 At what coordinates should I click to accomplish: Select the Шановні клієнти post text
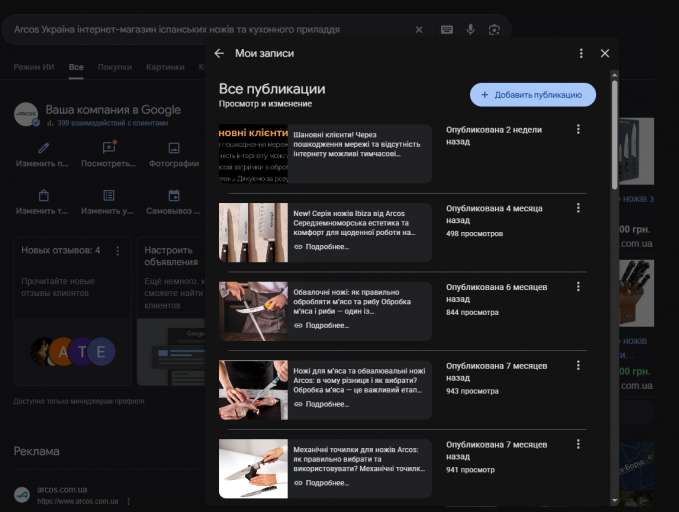point(357,144)
